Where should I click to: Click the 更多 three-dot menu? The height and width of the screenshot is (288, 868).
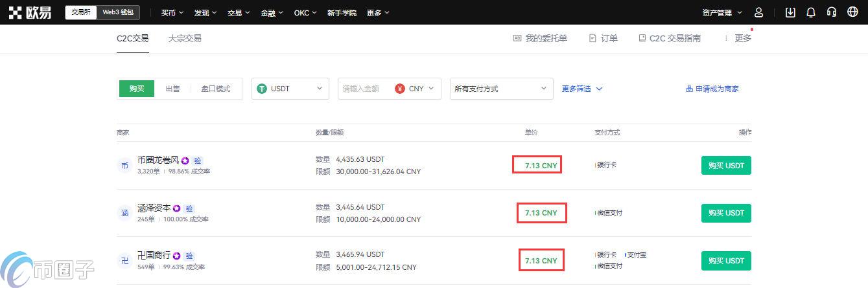738,38
